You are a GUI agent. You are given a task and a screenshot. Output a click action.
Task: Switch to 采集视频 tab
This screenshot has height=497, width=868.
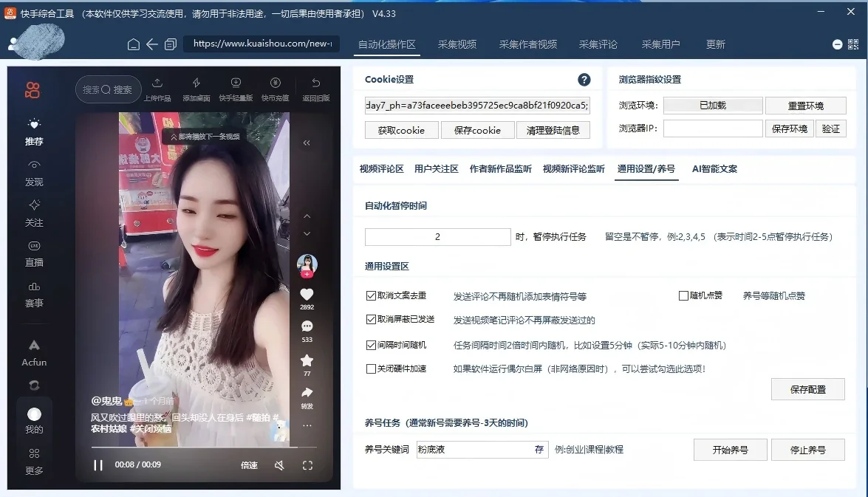click(457, 44)
